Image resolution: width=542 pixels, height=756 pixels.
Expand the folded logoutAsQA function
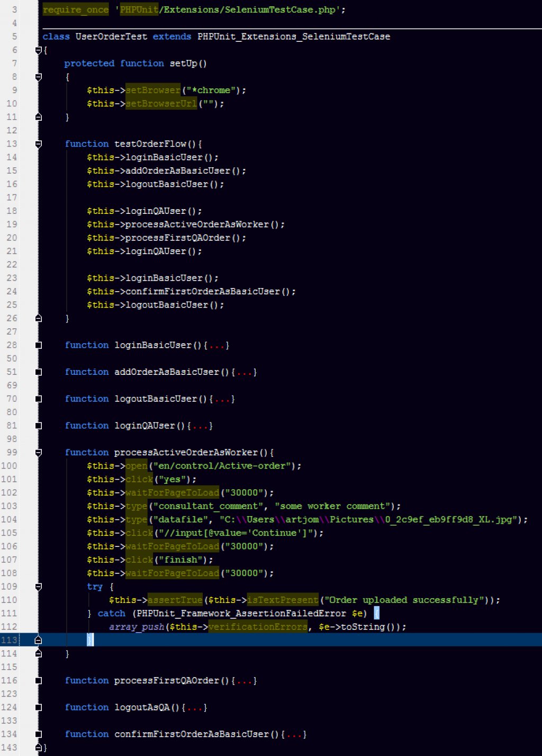[x=38, y=707]
